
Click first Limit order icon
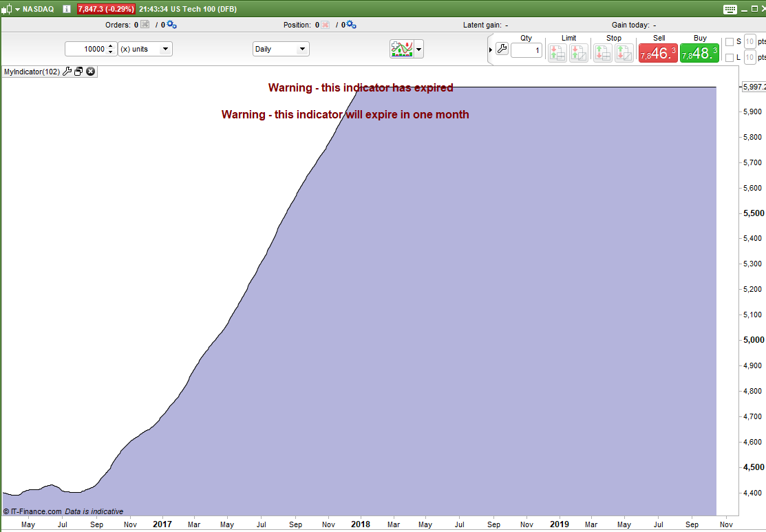click(x=557, y=53)
